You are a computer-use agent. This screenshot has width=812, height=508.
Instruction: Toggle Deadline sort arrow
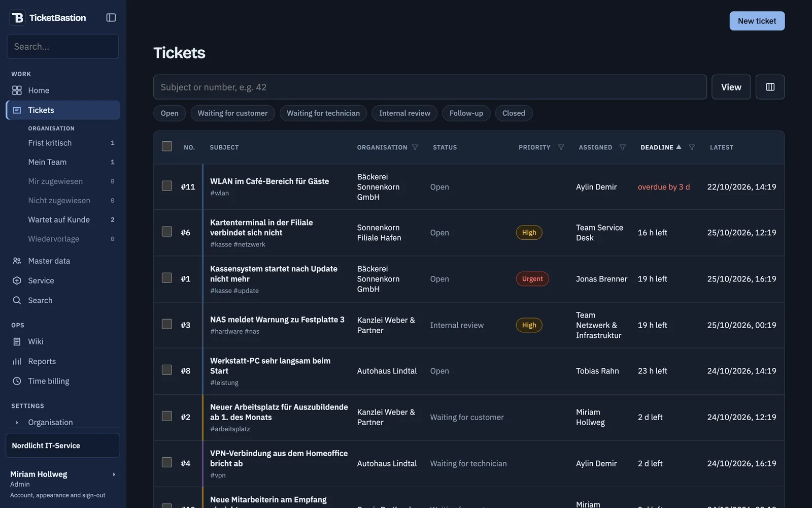tap(679, 147)
